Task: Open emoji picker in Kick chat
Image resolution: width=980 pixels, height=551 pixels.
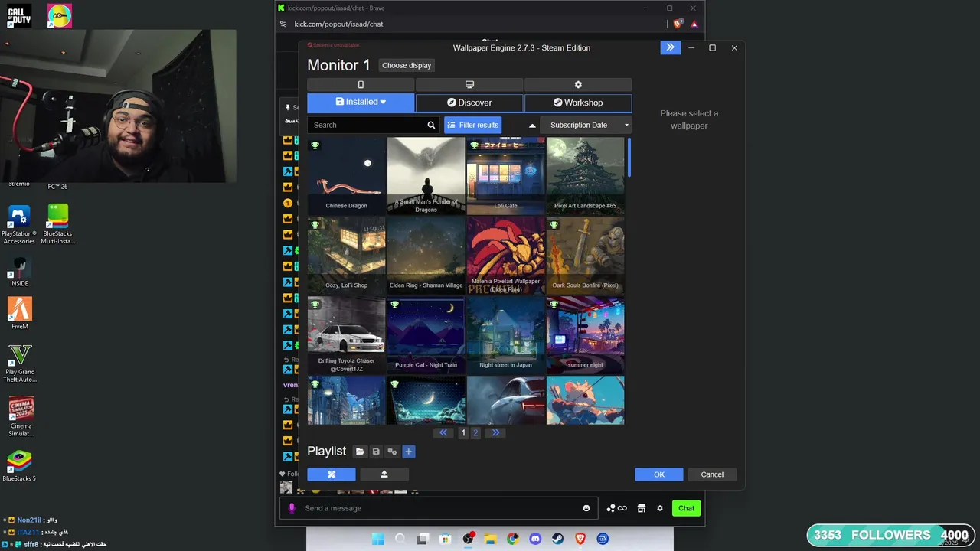Action: point(586,508)
